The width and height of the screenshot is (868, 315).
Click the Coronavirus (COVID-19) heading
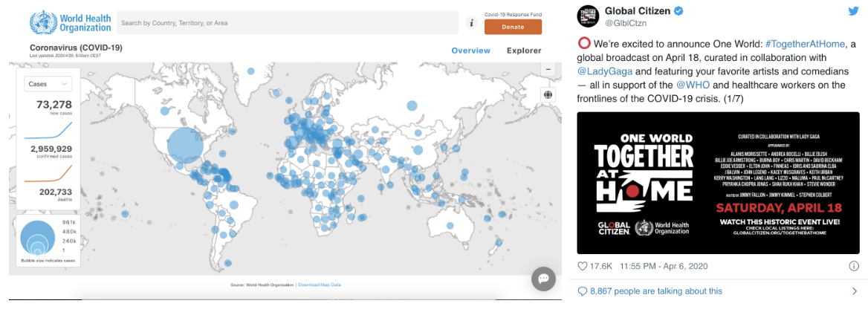pyautogui.click(x=76, y=48)
